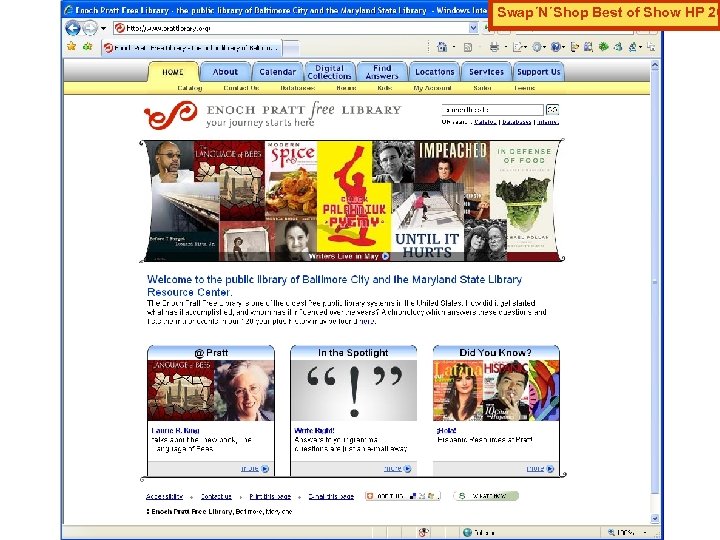Click the Databases link under the search box

516,122
